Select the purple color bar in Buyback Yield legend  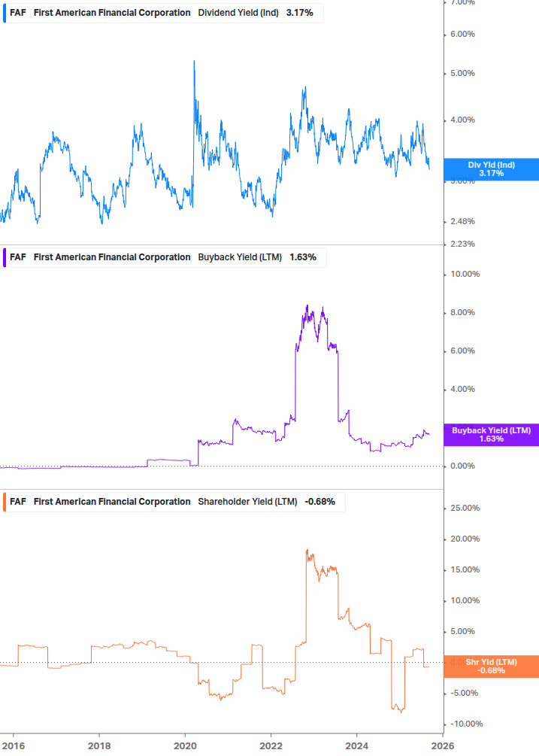[x=5, y=257]
